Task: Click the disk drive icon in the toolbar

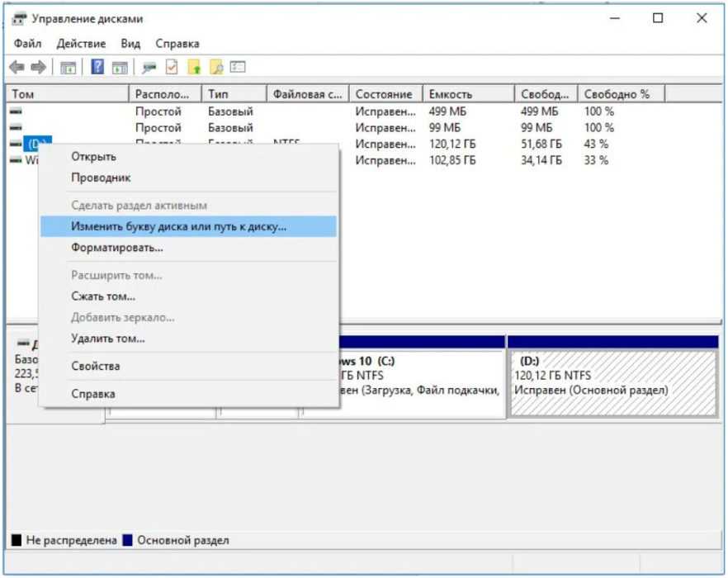Action: [149, 67]
